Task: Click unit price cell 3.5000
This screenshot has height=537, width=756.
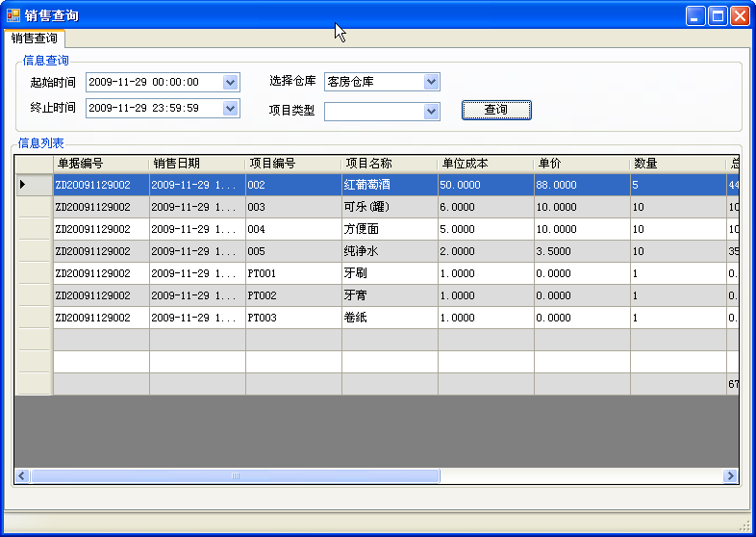Action: (x=582, y=251)
